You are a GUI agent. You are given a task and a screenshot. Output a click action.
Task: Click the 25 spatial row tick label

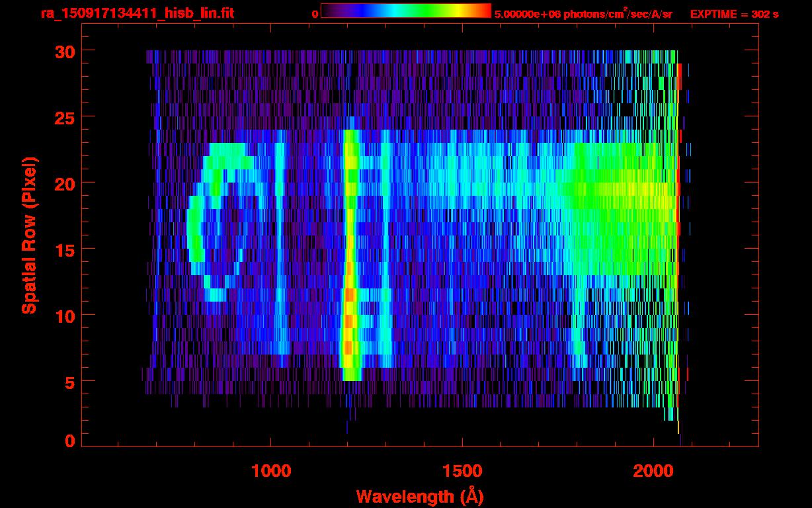click(x=63, y=116)
